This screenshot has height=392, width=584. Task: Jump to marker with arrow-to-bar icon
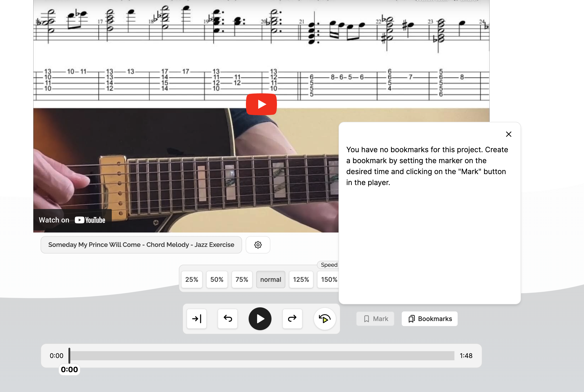(x=197, y=319)
